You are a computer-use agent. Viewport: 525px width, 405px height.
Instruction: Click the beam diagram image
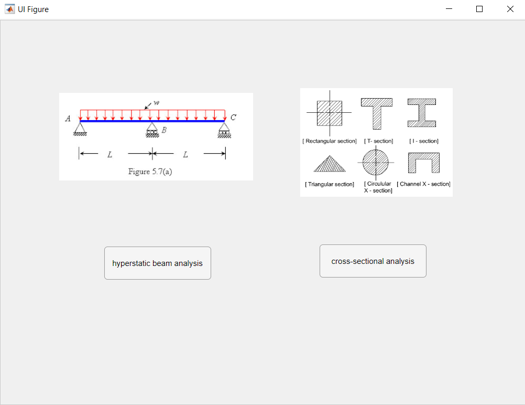[156, 137]
